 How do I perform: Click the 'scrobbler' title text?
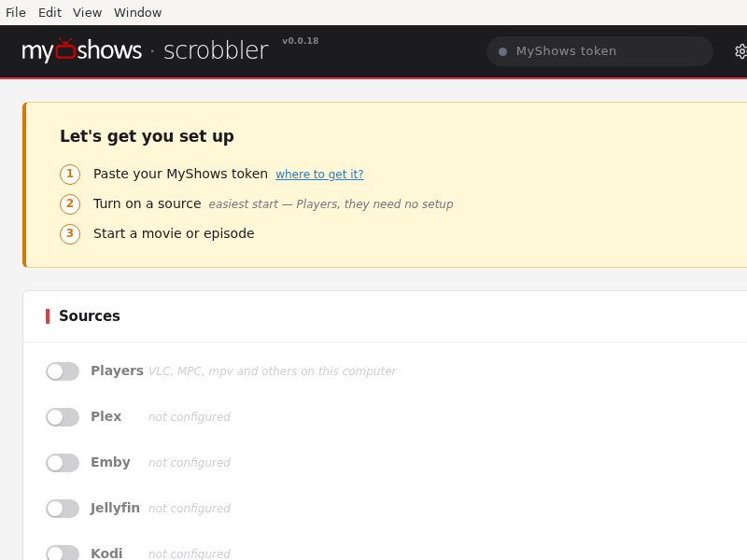point(216,50)
